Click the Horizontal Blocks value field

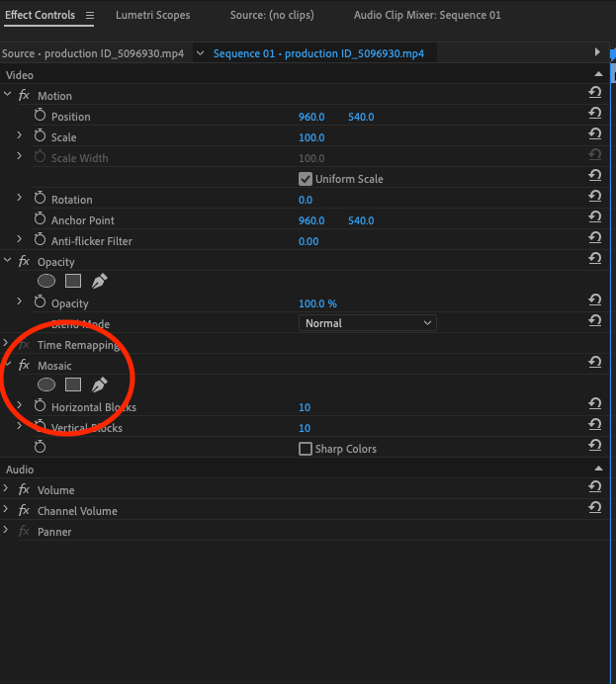(305, 407)
